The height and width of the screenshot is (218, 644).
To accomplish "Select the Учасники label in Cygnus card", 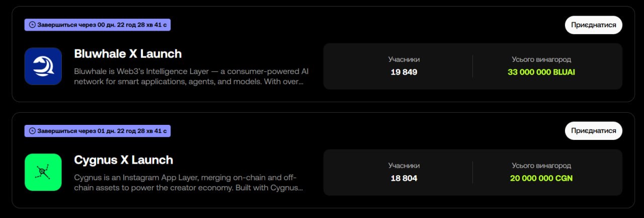I will [404, 166].
